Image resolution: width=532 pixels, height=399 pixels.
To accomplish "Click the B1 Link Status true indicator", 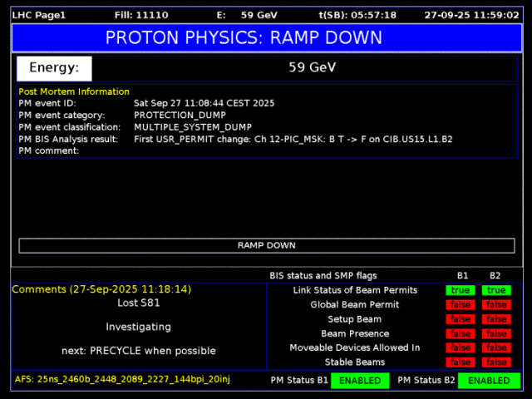I will click(460, 290).
